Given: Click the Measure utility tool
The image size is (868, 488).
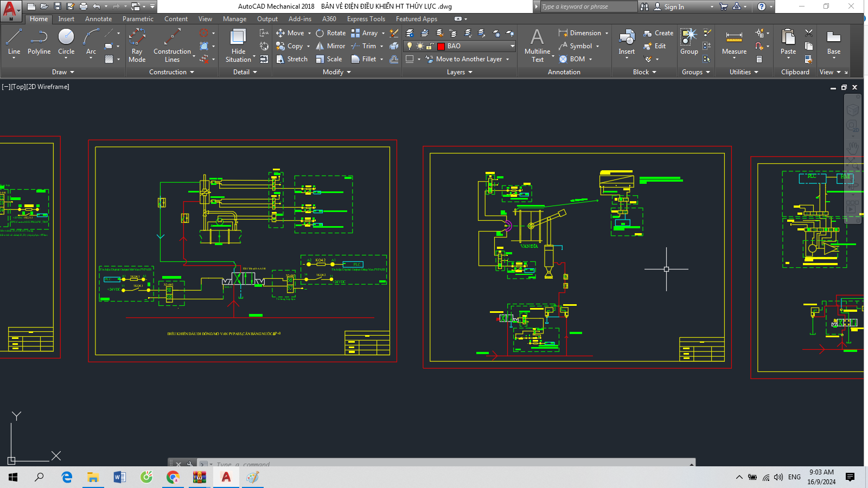Looking at the screenshot, I should point(734,42).
